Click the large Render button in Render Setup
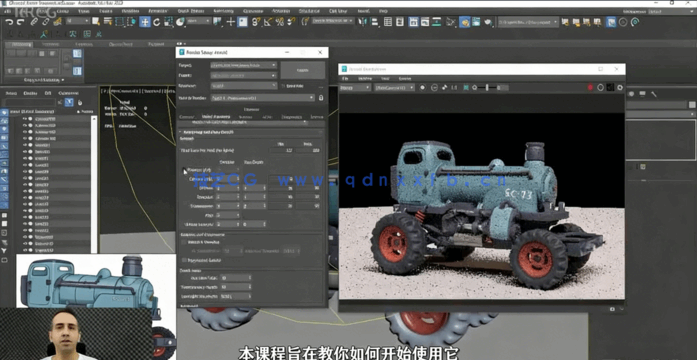The image size is (697, 360). coord(303,70)
